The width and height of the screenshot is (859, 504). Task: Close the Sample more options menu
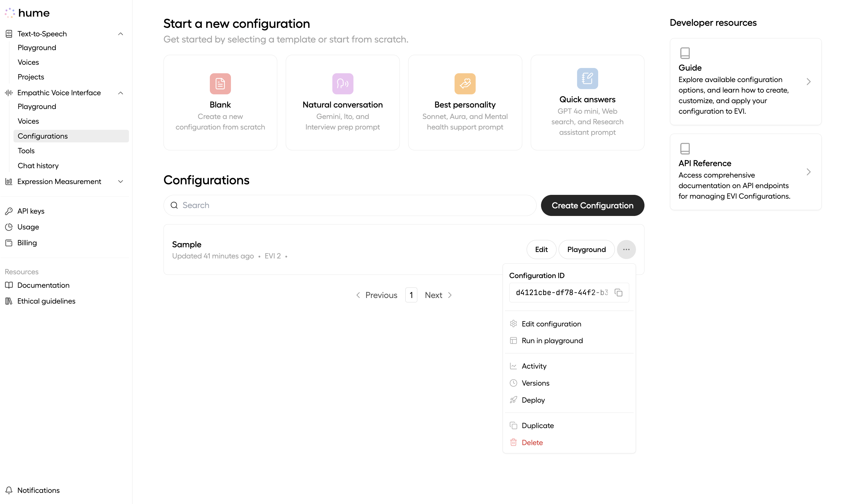(626, 249)
